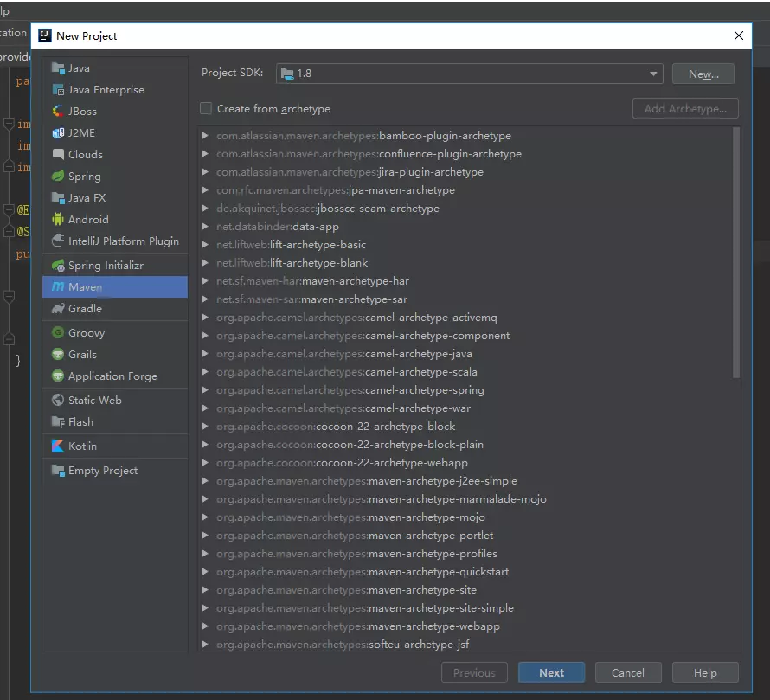
Task: Expand camel-archetype-activemq entry
Action: [x=205, y=318]
